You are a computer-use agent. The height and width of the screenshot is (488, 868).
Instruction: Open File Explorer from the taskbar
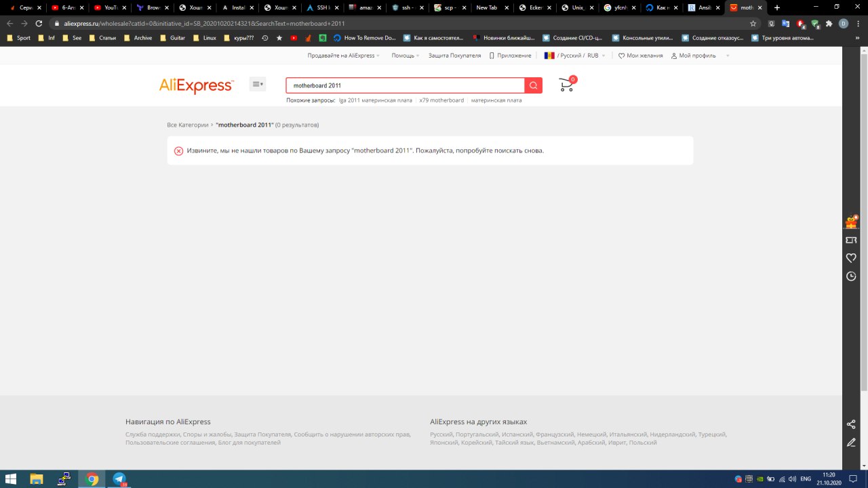(x=37, y=479)
